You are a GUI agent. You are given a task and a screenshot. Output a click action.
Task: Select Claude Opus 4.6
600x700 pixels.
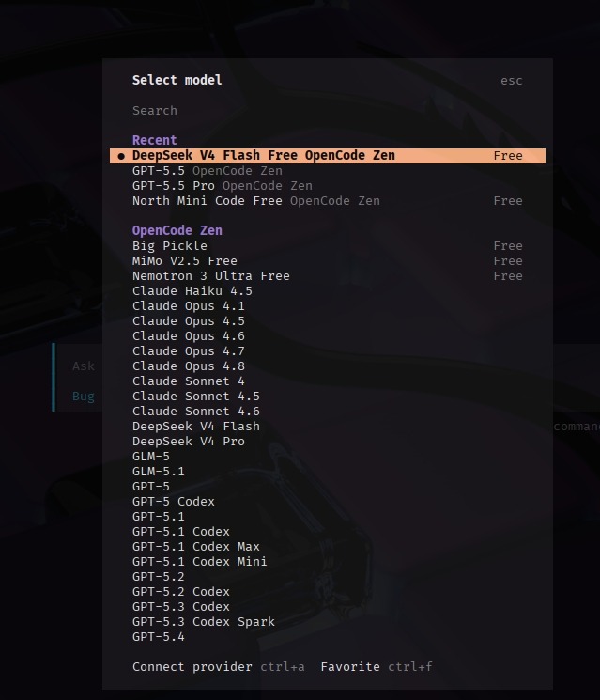coord(328,336)
